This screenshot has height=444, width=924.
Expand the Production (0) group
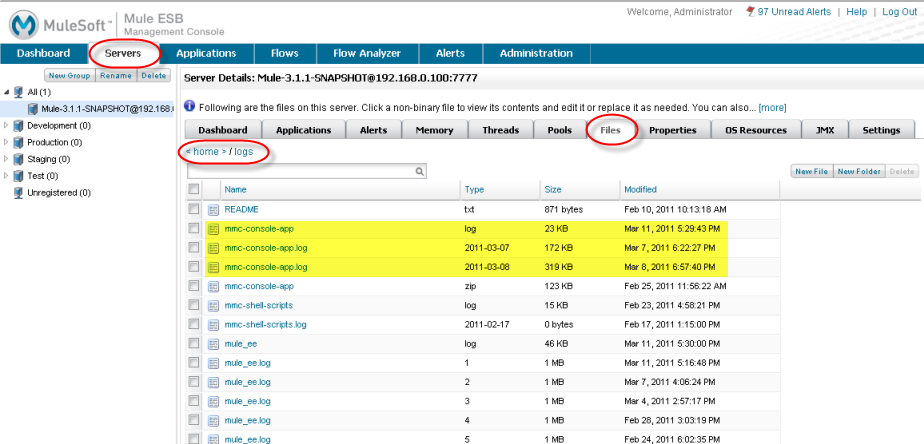[6, 142]
